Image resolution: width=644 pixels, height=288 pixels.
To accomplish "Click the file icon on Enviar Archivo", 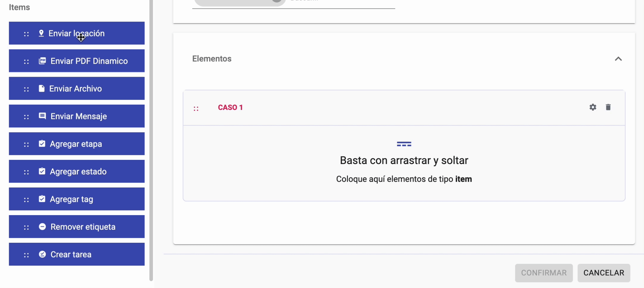I will click(x=42, y=88).
